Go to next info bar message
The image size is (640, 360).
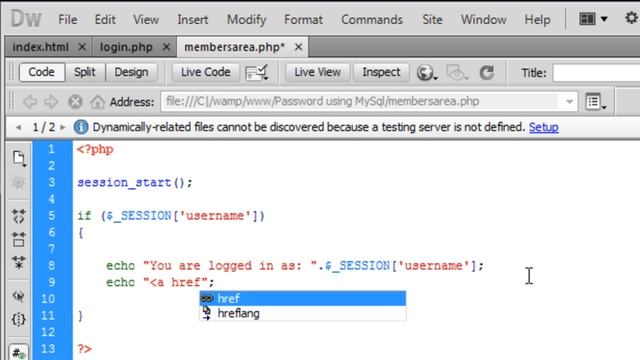coord(62,127)
